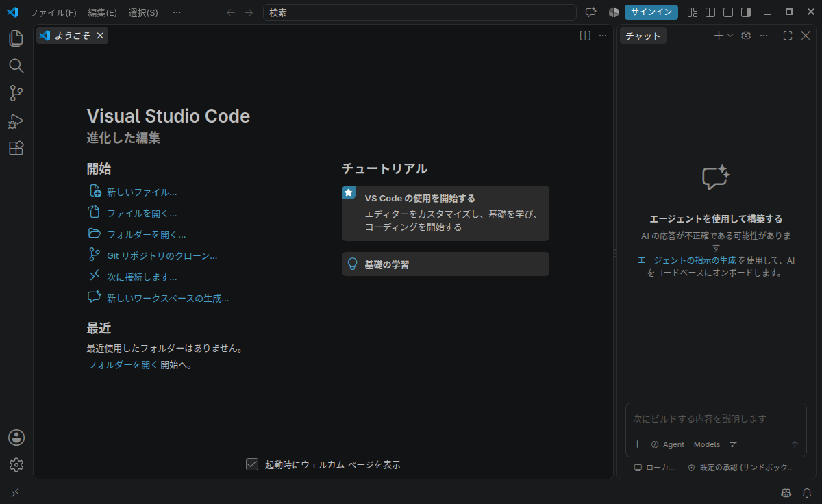Click 次に接続します... link
The width and height of the screenshot is (822, 504).
(142, 277)
